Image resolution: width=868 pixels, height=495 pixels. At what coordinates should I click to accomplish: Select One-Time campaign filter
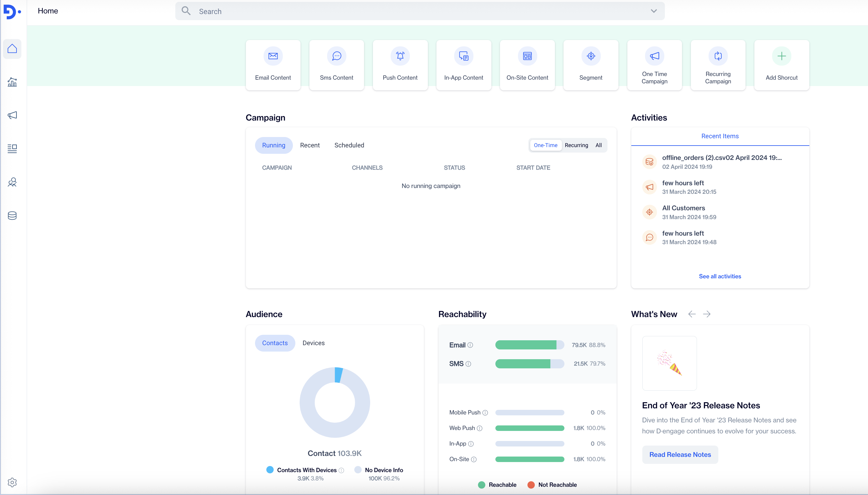pos(545,145)
